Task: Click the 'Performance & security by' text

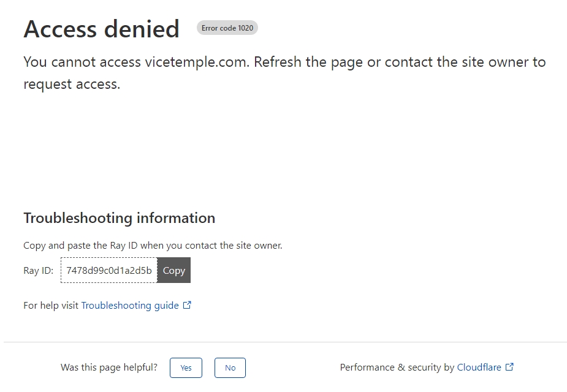Action: point(397,367)
